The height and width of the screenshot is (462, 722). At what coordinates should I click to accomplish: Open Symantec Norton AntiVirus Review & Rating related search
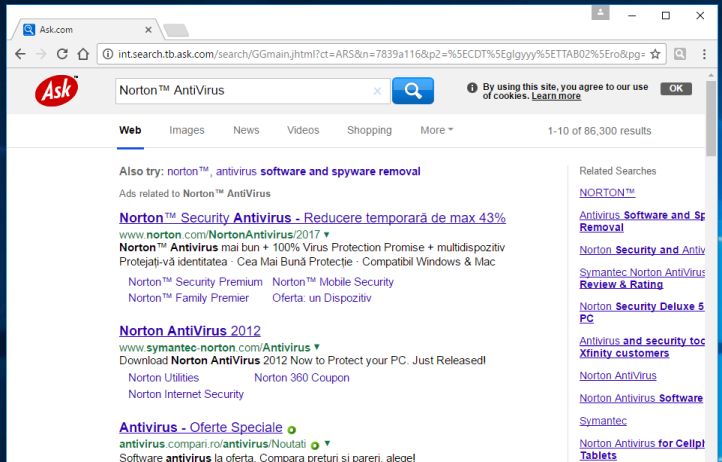click(x=642, y=278)
